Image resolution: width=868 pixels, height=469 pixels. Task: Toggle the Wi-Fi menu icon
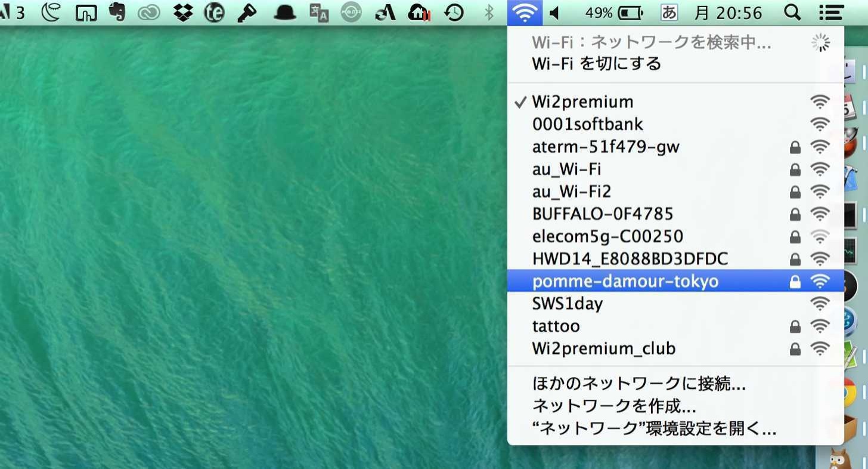525,13
